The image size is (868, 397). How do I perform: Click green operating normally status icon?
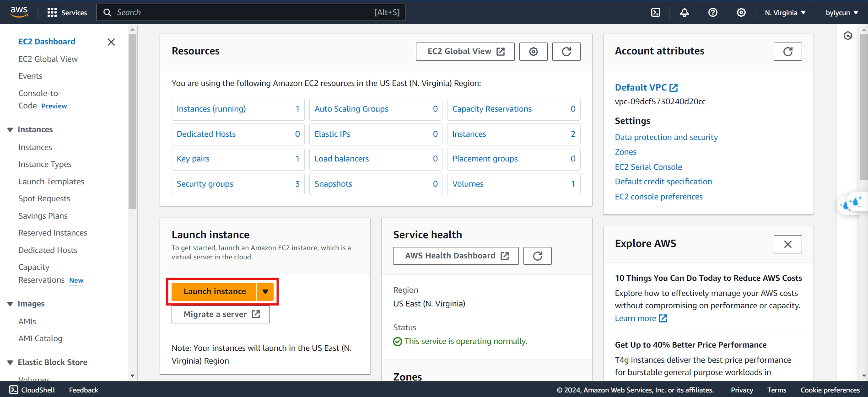(x=398, y=342)
